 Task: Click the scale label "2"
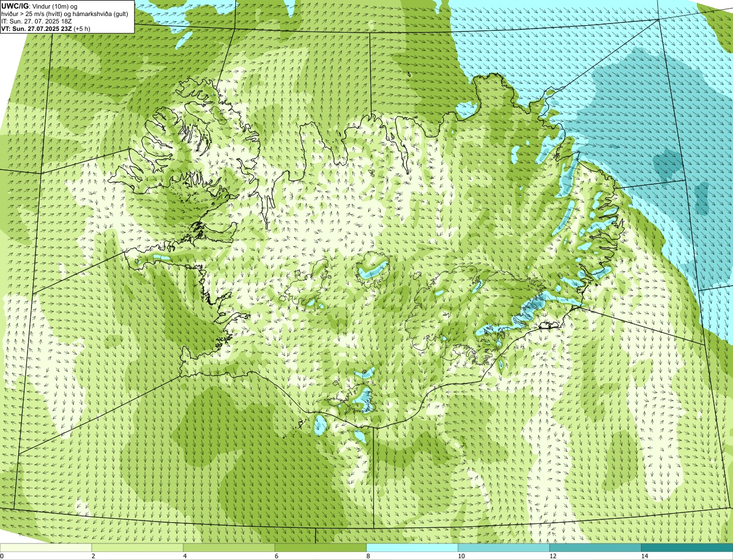point(93,556)
